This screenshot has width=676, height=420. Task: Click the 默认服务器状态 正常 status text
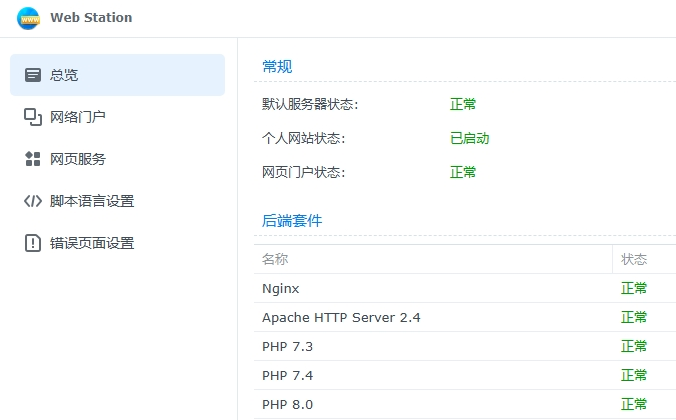(463, 104)
